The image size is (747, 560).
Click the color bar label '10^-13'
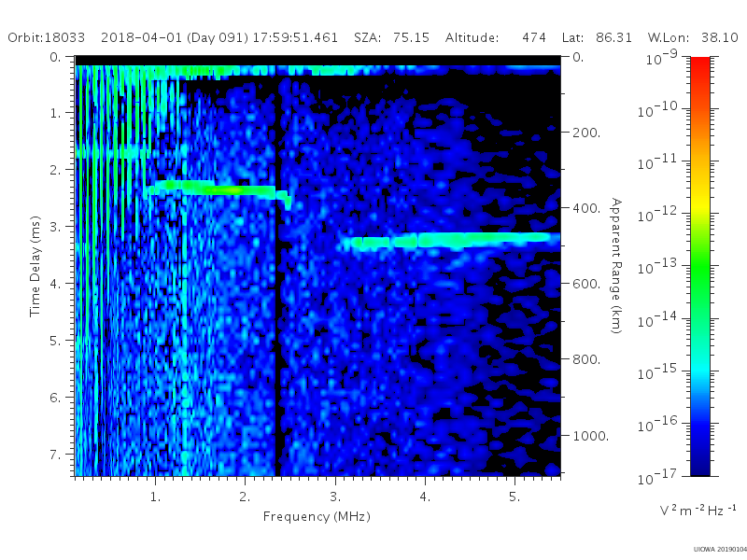coord(657,267)
